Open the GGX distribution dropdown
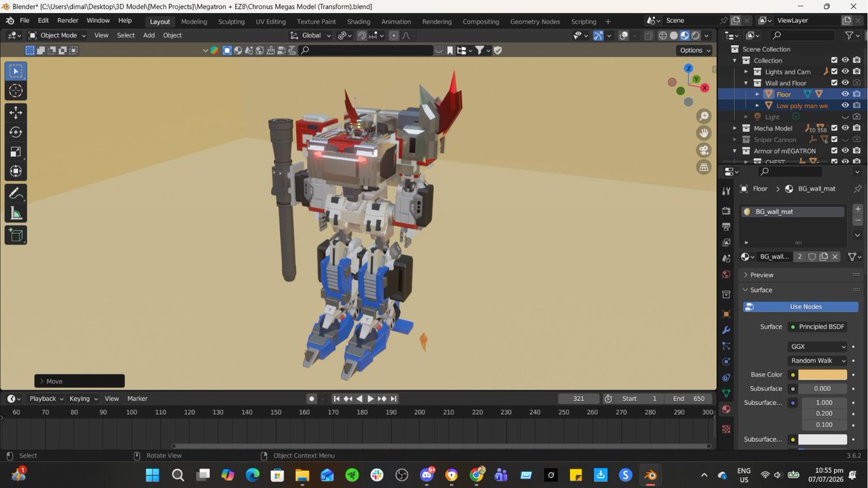The height and width of the screenshot is (488, 868). click(x=817, y=347)
